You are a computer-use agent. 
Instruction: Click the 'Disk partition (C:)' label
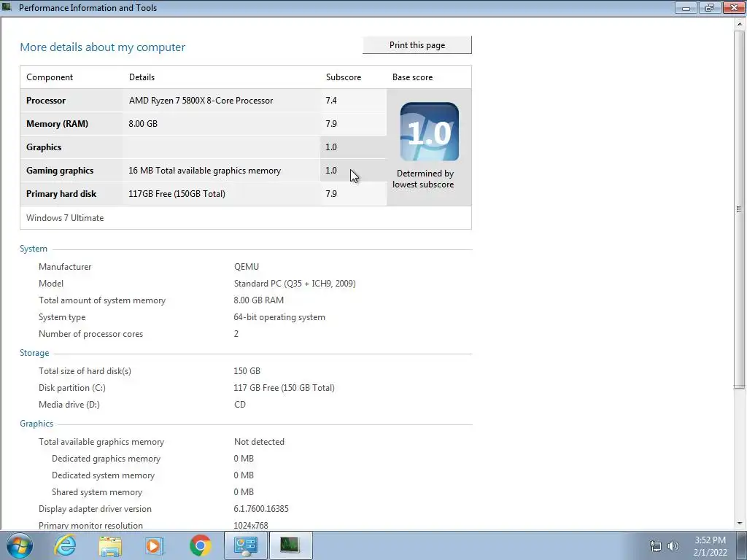click(x=72, y=388)
